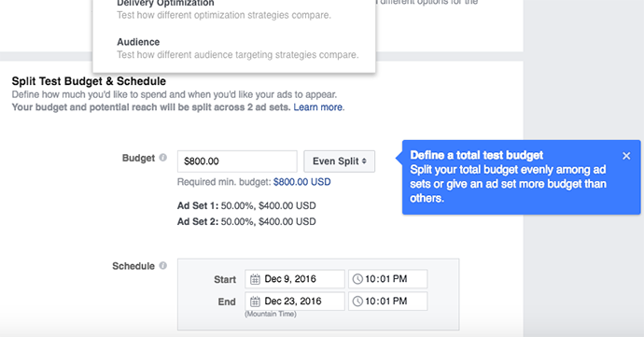Viewport: 644px width, 337px height.
Task: Edit the Start date Dec 9, 2016 field
Action: coord(295,279)
